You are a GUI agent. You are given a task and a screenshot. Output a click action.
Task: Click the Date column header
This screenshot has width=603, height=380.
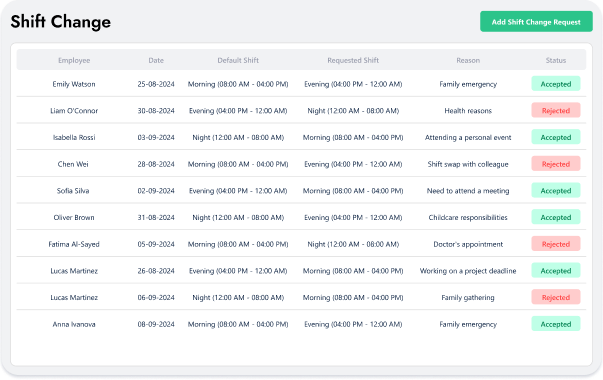coord(156,60)
